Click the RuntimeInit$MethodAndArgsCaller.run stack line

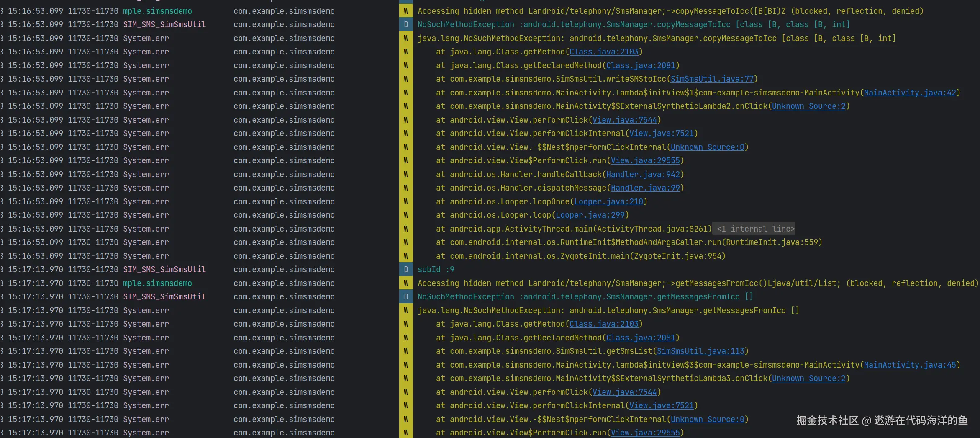pos(629,242)
